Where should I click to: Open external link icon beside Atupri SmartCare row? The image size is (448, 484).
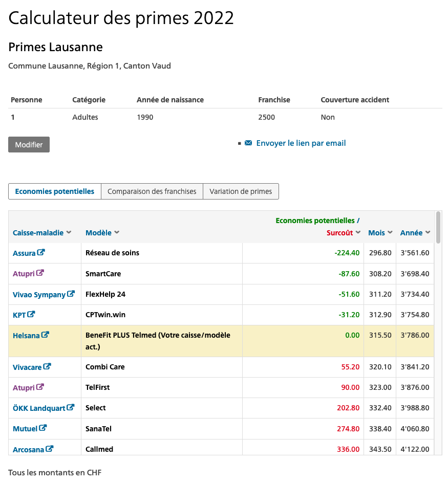coord(40,273)
